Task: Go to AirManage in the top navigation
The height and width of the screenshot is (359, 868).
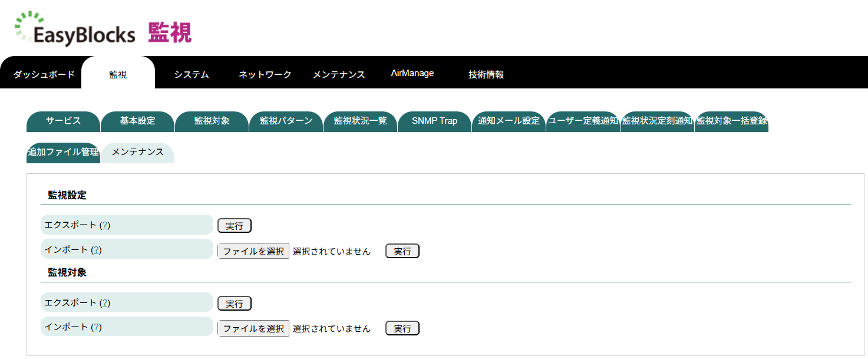Action: tap(412, 73)
